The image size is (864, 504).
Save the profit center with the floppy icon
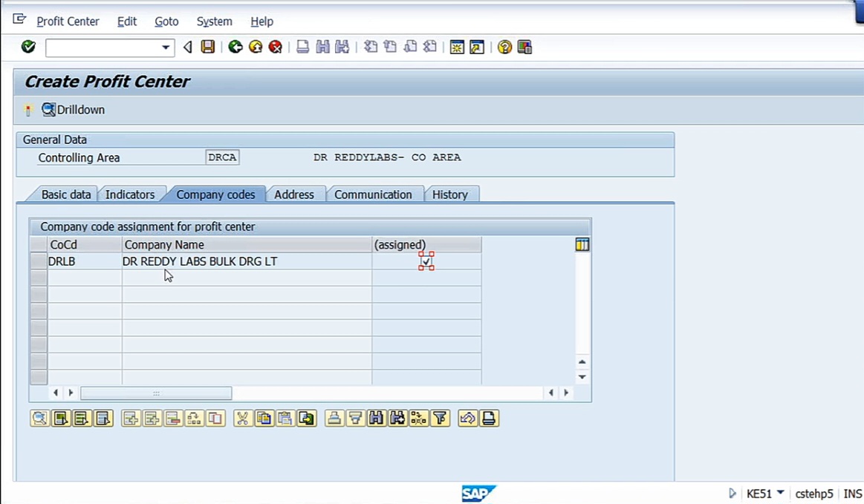[208, 47]
